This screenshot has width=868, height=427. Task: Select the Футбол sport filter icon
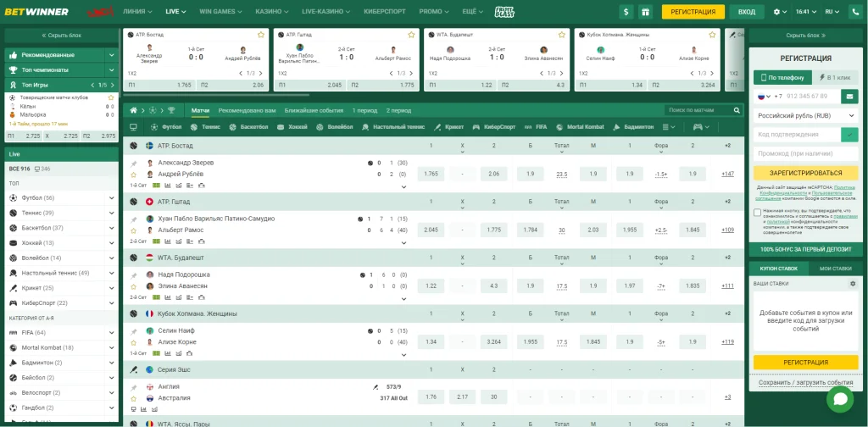[x=154, y=127]
